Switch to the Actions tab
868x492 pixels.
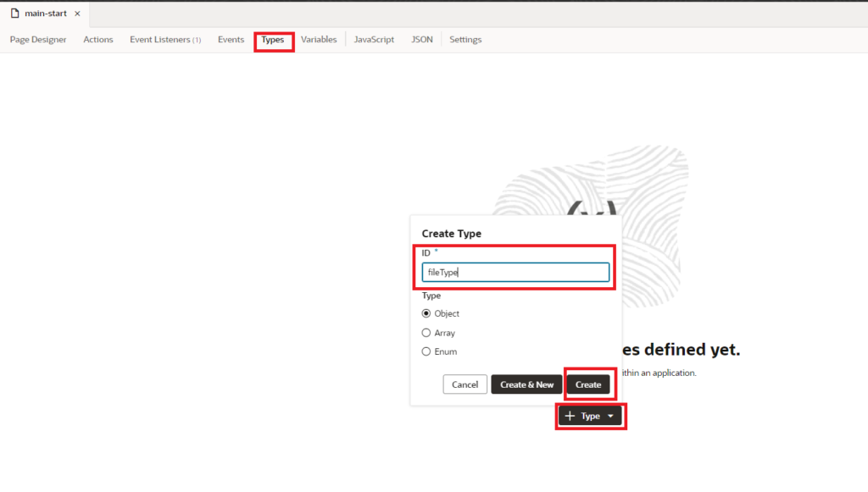98,39
